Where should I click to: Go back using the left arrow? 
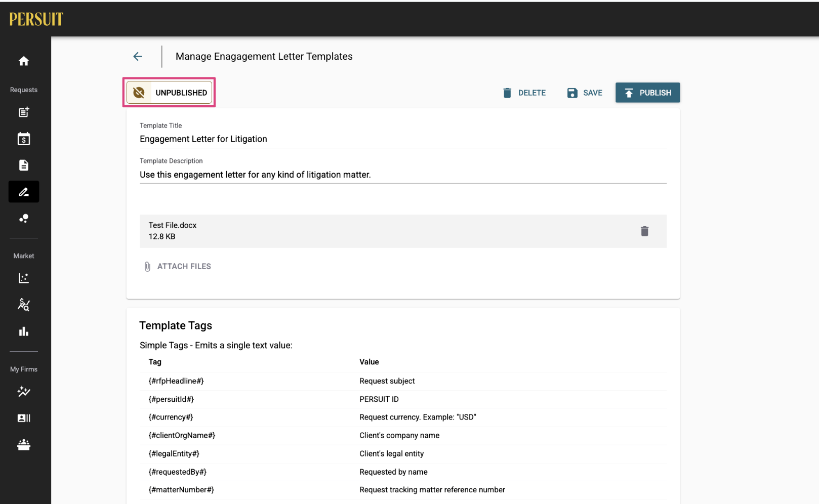point(138,57)
